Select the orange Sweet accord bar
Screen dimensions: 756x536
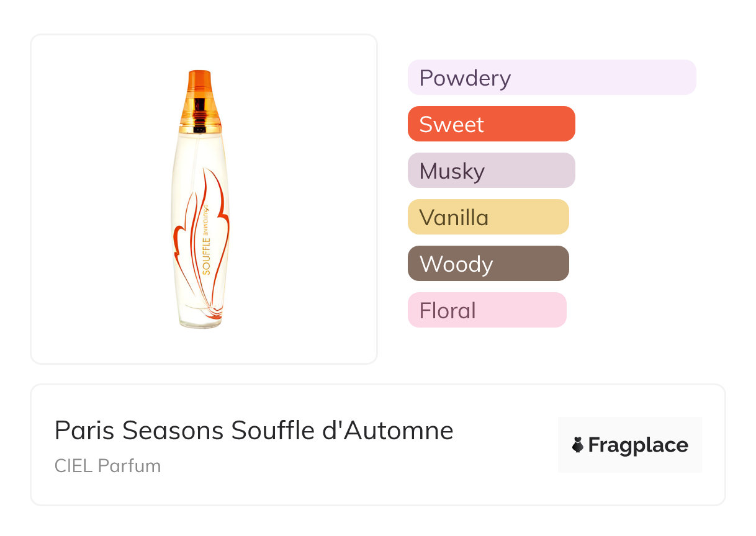pyautogui.click(x=491, y=124)
